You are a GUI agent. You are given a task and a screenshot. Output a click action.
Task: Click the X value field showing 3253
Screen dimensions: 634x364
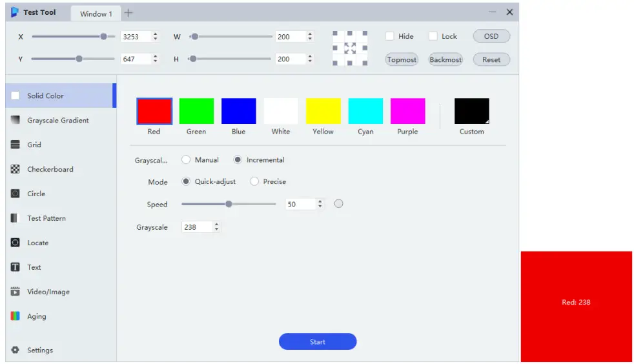tap(136, 37)
